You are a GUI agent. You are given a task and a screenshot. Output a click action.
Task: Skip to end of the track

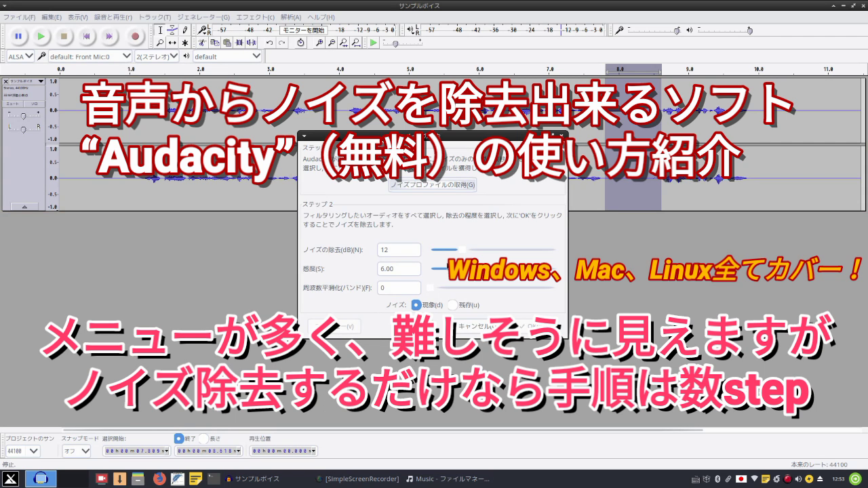coord(108,36)
